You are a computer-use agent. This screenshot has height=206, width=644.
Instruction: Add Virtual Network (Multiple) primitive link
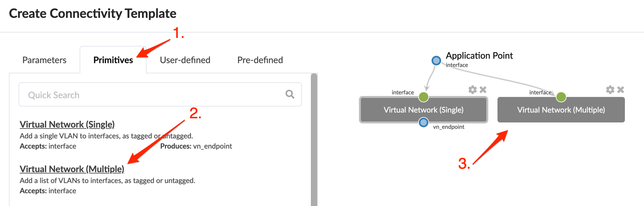coord(72,169)
